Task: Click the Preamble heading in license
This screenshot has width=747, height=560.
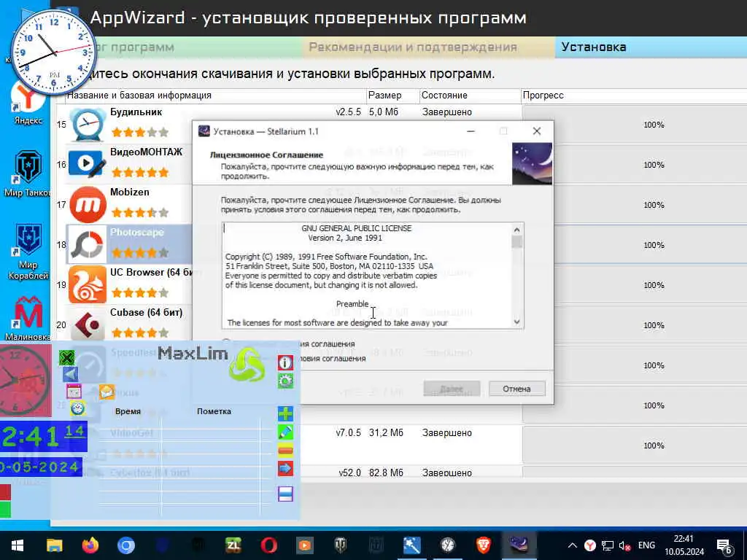Action: click(352, 304)
